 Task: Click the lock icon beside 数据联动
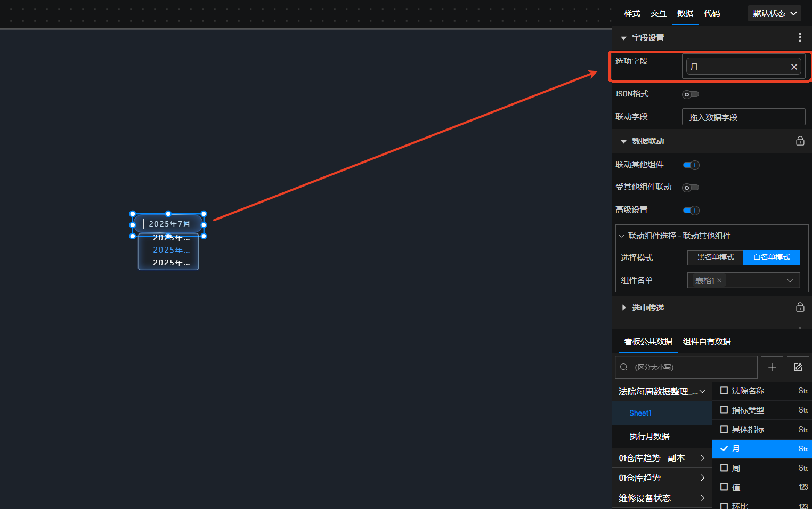[800, 141]
